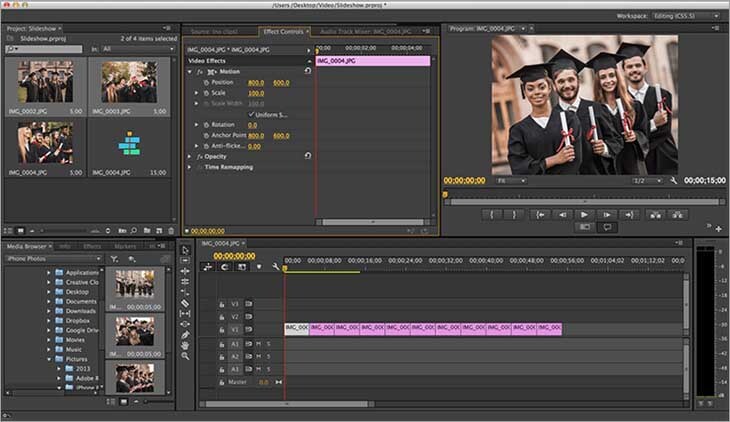Open the Workspace Editing dropdown
Screen dimensions: 730x422
(685, 16)
